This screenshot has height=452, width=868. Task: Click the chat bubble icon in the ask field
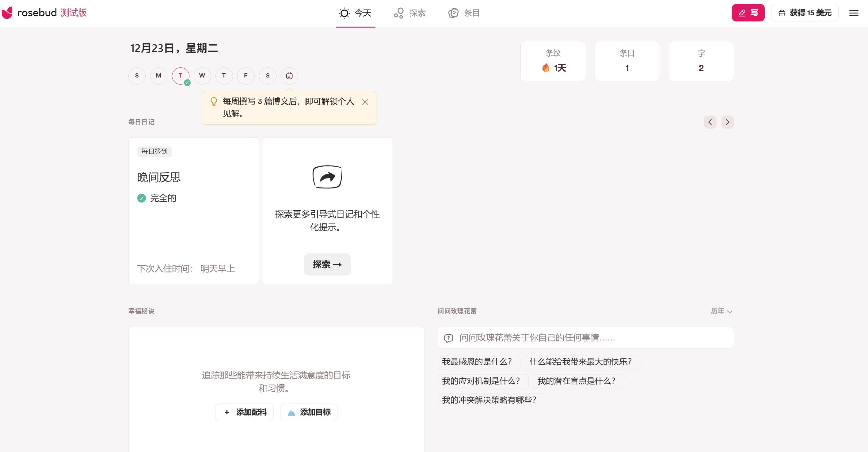tap(448, 338)
